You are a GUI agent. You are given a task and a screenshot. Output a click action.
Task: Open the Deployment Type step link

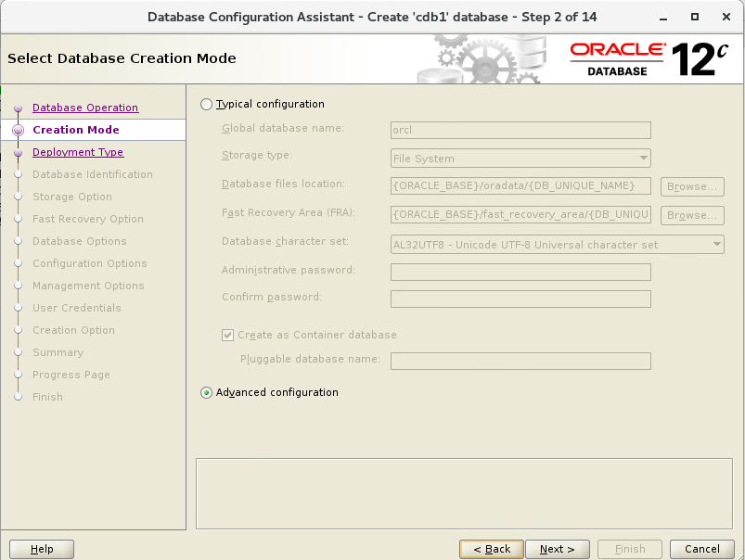tap(78, 152)
